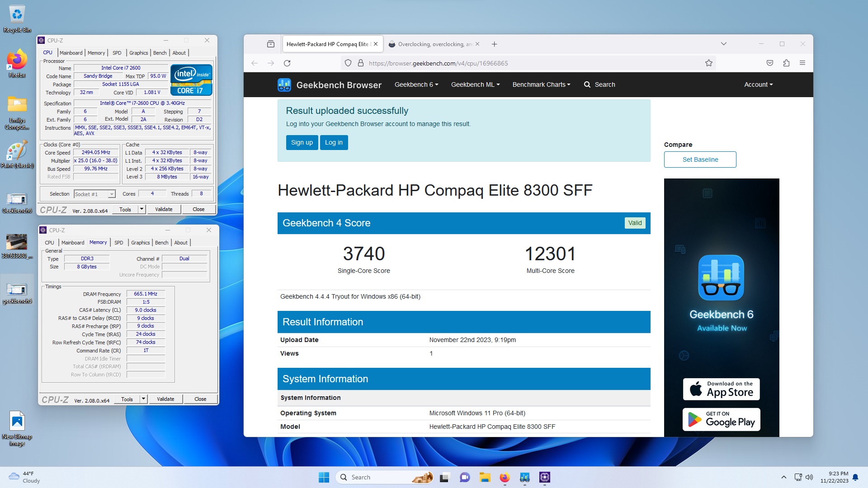The image size is (868, 488).
Task: Open the Account dropdown menu
Action: tap(758, 84)
